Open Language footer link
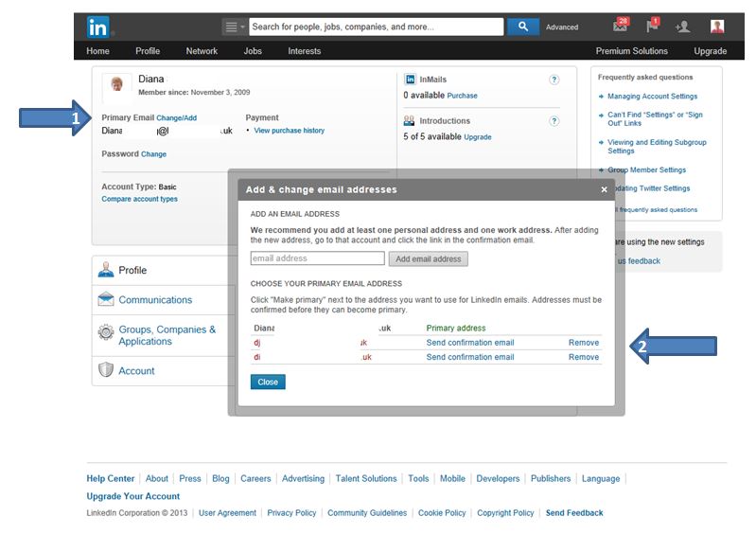 601,479
